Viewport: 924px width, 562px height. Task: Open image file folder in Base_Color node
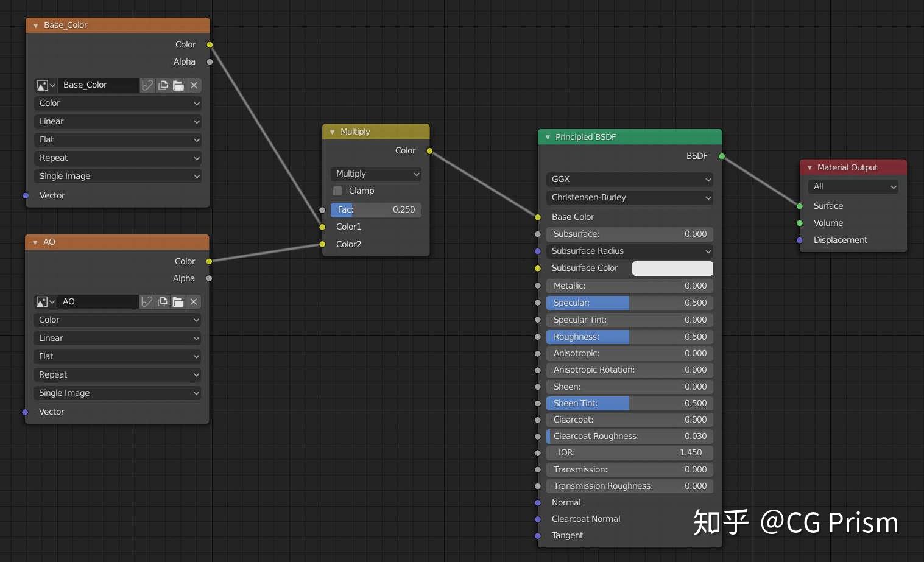[178, 85]
